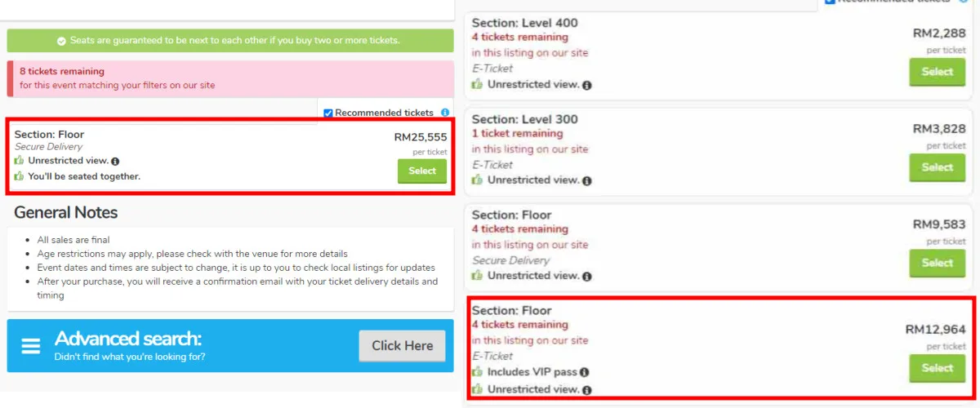The image size is (980, 408).
Task: Click info icon beside Level 400 Unrestricted view
Action: pyautogui.click(x=587, y=85)
